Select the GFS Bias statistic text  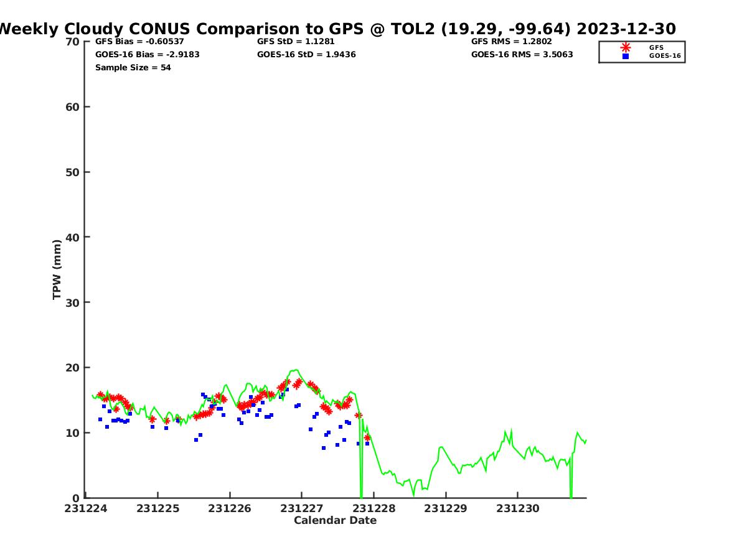(139, 42)
